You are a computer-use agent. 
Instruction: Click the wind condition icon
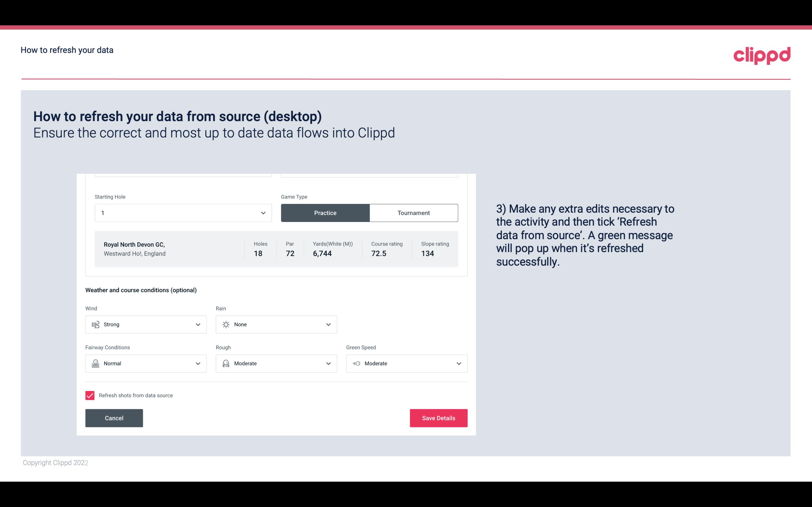point(95,324)
